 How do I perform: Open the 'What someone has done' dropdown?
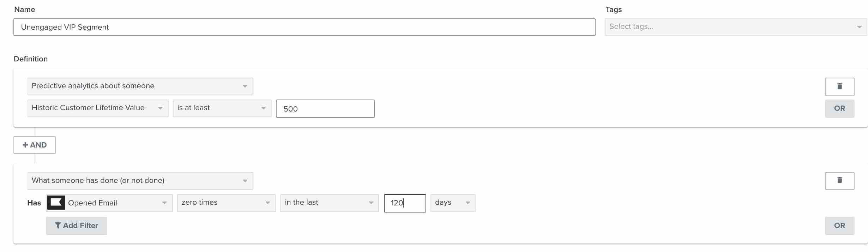coord(140,180)
